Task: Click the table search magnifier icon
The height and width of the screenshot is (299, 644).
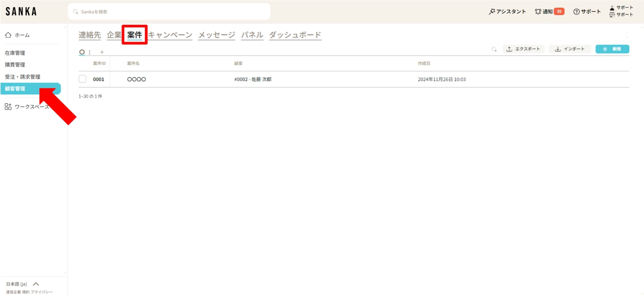Action: pyautogui.click(x=494, y=49)
